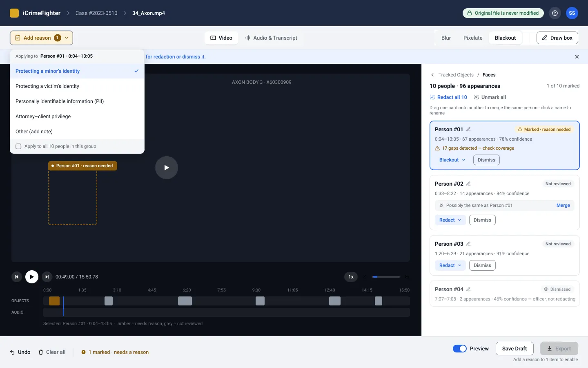Screen dimensions: 588x368
Task: Pick Other (add note) reason
Action: pyautogui.click(x=77, y=132)
